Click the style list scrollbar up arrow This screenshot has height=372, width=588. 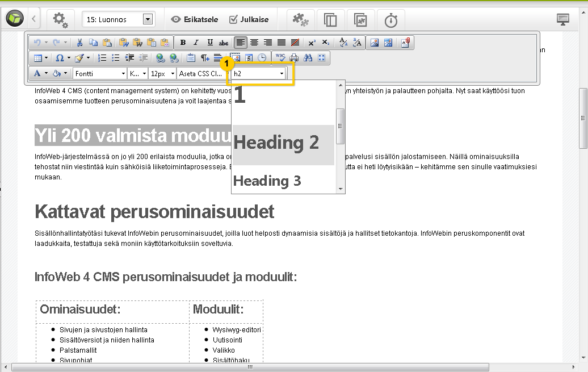[x=341, y=85]
